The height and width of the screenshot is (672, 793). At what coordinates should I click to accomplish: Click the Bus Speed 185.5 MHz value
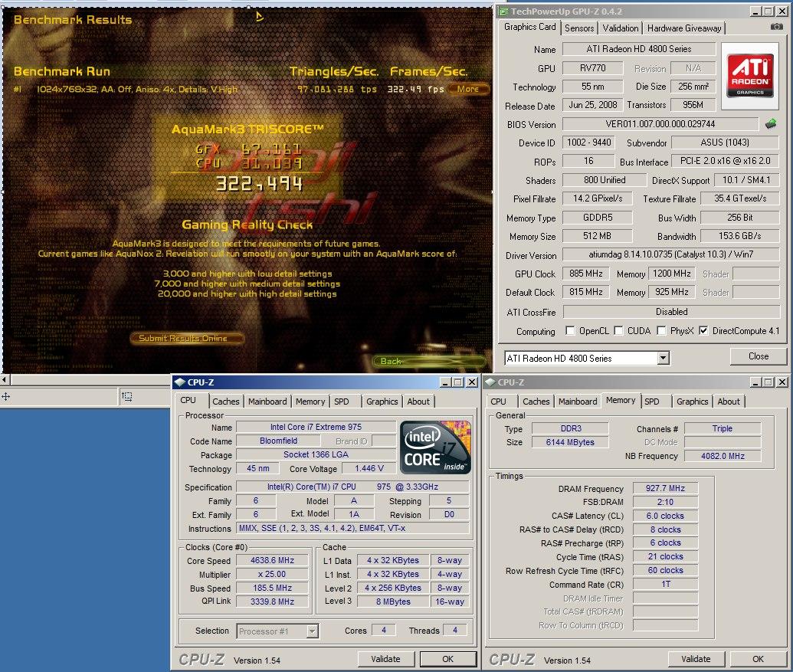click(272, 588)
